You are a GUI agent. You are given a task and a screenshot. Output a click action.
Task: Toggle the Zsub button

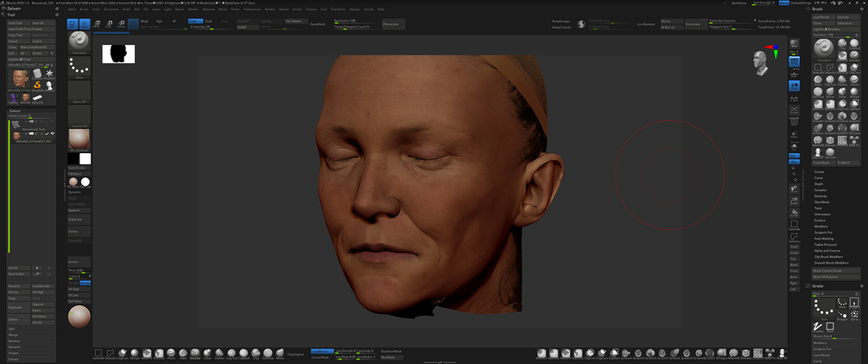tap(208, 21)
